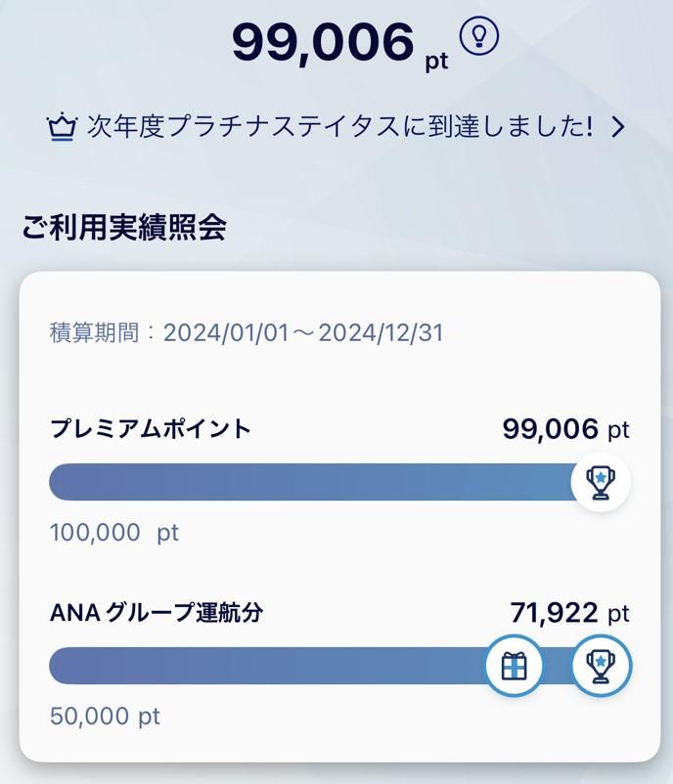
Task: Tap the trophy icon on ANAグループ運航分 bar
Action: pyautogui.click(x=601, y=666)
